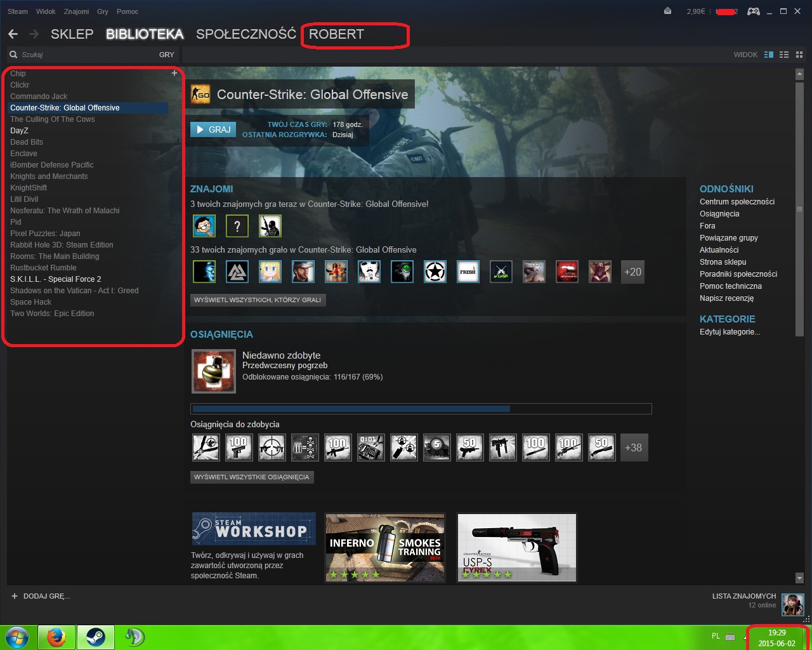Screen dimensions: 812x650
Task: Select the bomb timer 0:01 achievement icon
Action: point(370,448)
